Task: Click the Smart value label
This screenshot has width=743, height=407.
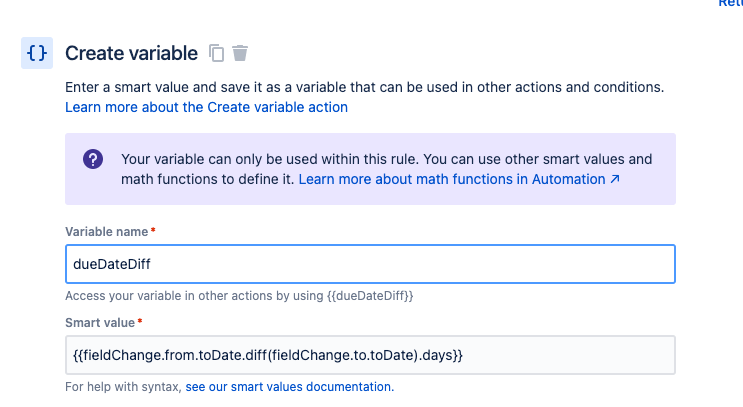Action: point(100,323)
